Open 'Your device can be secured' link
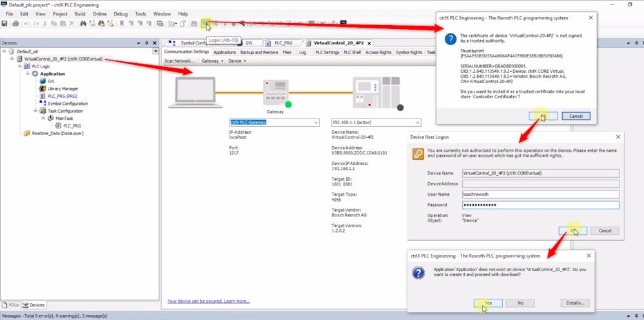 click(208, 301)
